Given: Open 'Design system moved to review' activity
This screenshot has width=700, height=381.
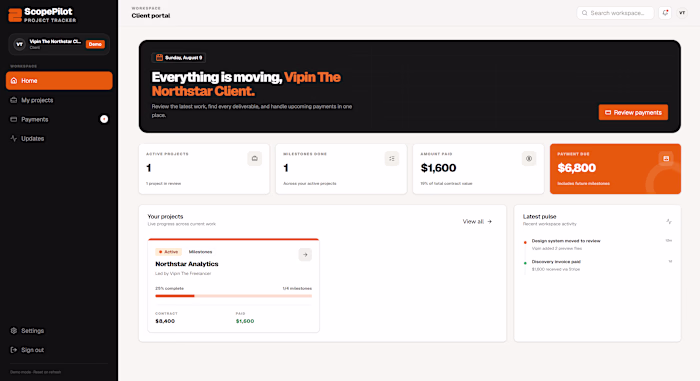Looking at the screenshot, I should pyautogui.click(x=598, y=244).
